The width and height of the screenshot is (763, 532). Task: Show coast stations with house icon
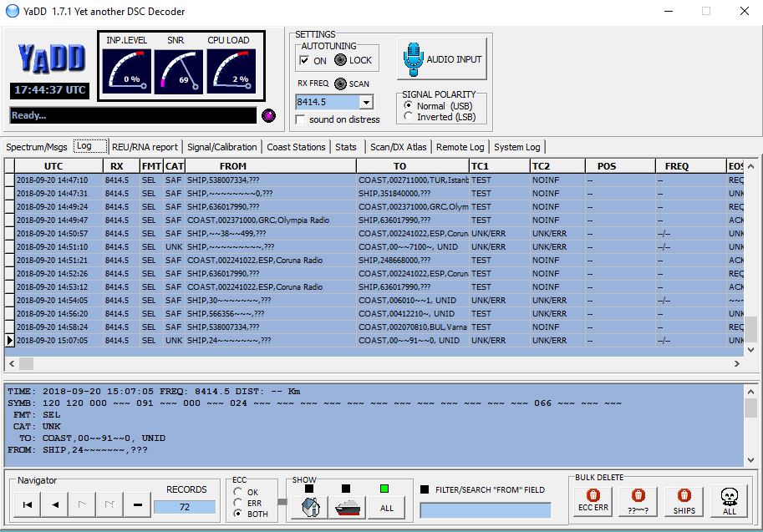tap(311, 508)
